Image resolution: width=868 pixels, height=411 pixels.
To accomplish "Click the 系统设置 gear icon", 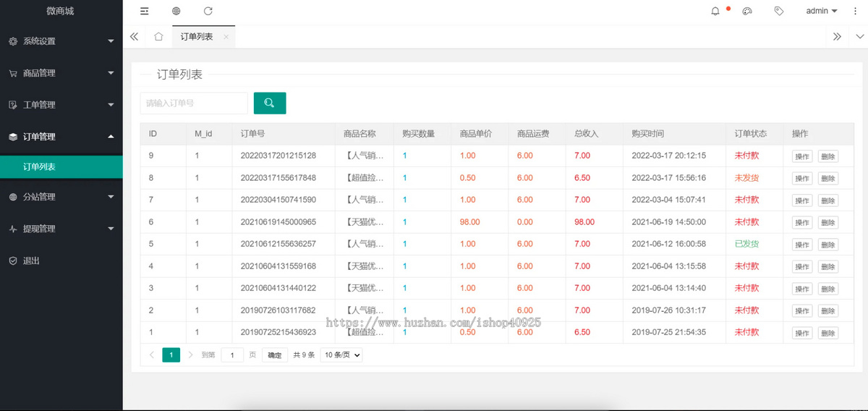I will 13,41.
